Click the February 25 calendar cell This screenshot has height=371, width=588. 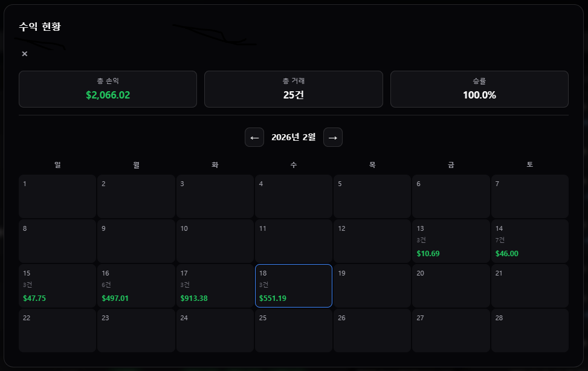[293, 331]
